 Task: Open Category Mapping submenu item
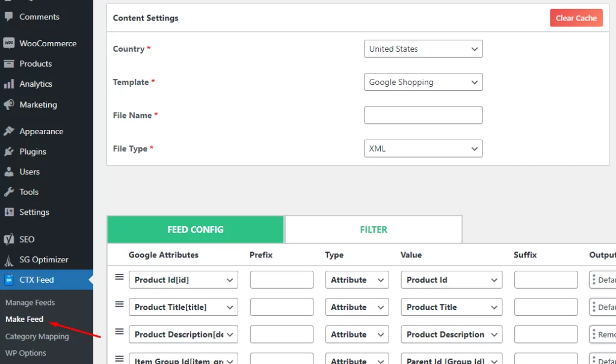(x=37, y=336)
